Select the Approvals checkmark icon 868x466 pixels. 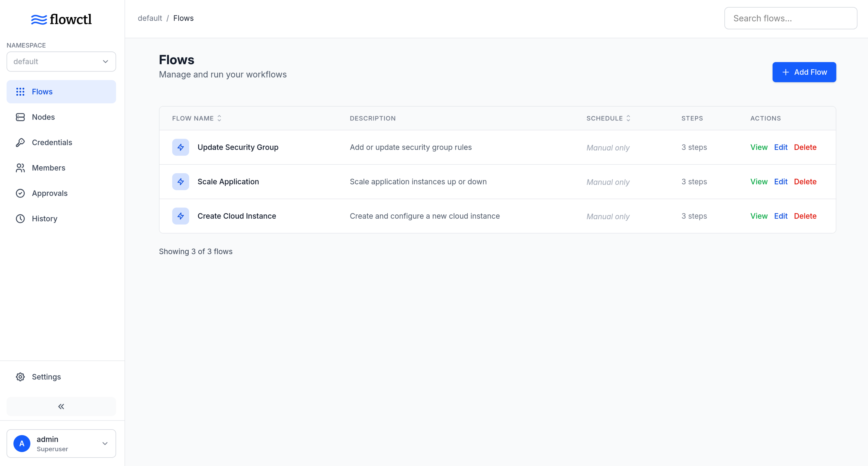click(20, 193)
